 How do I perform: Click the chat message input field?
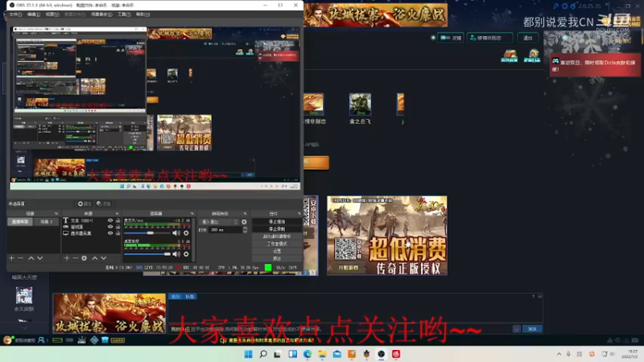[x=340, y=329]
